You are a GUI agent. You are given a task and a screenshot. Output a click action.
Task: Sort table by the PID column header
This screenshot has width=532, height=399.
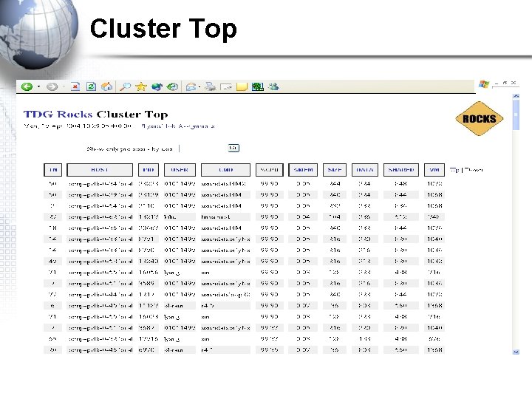[149, 170]
